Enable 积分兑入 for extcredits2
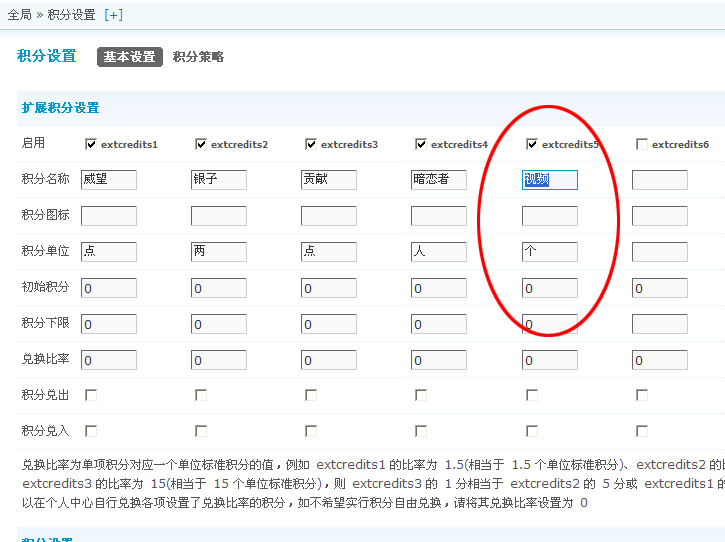725x542 pixels. [201, 431]
